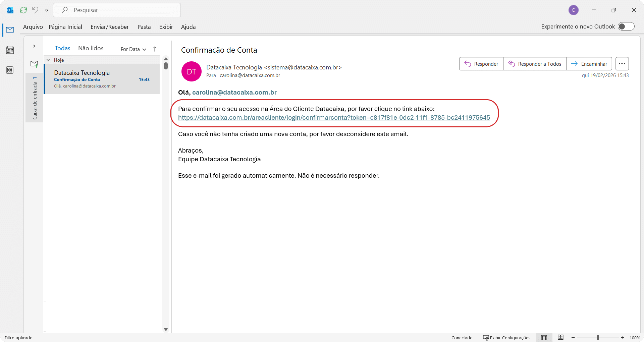Screen dimensions: 644x342
Task: Click the Responder button
Action: (x=481, y=64)
